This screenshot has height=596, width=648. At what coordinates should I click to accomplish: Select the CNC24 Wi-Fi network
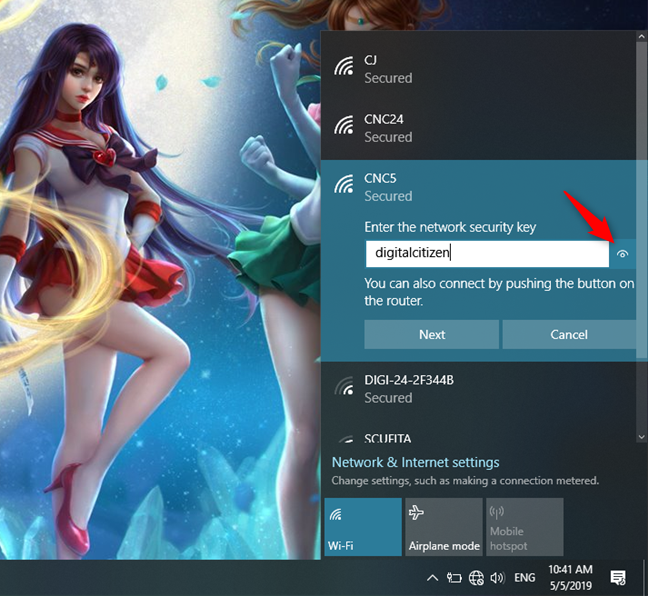pos(479,129)
